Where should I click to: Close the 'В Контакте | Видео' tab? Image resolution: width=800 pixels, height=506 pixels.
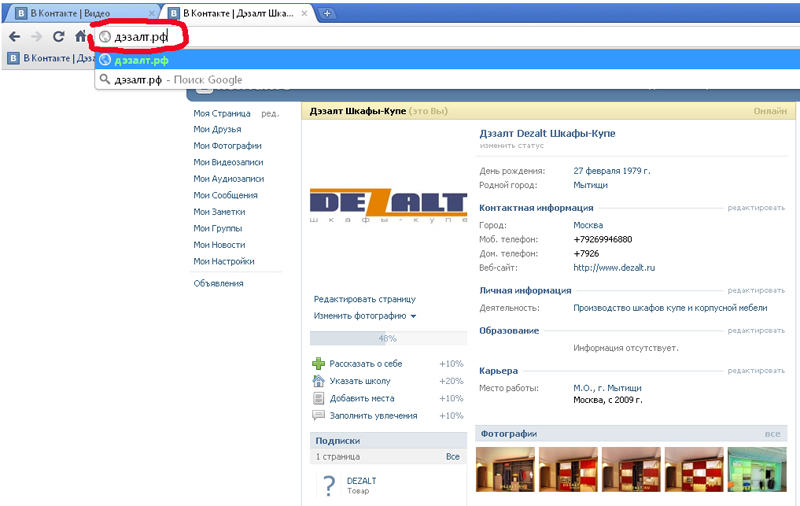pos(152,13)
